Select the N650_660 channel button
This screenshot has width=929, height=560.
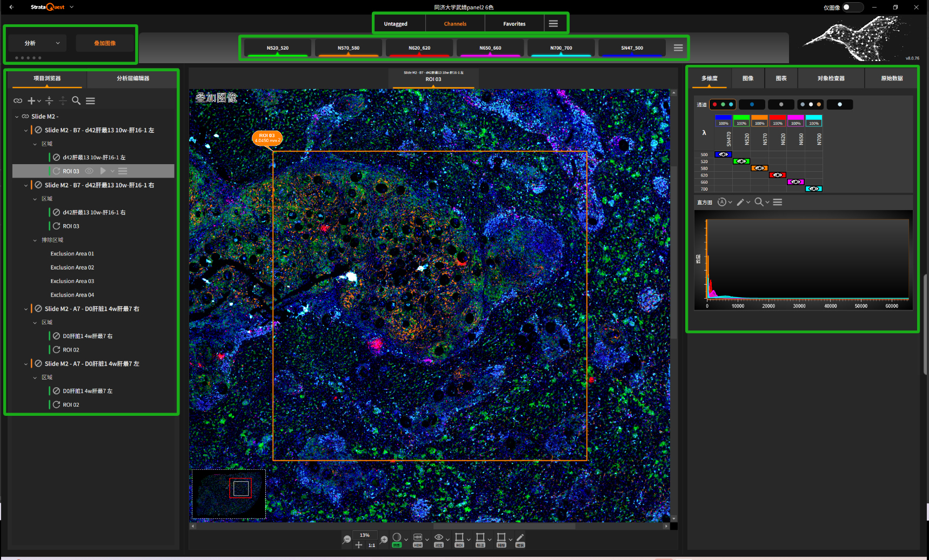(x=490, y=48)
